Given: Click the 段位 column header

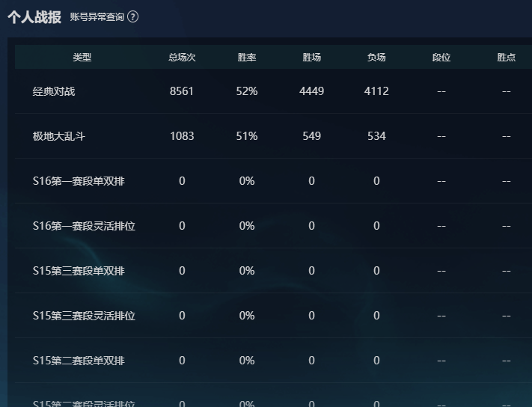Looking at the screenshot, I should (x=441, y=58).
